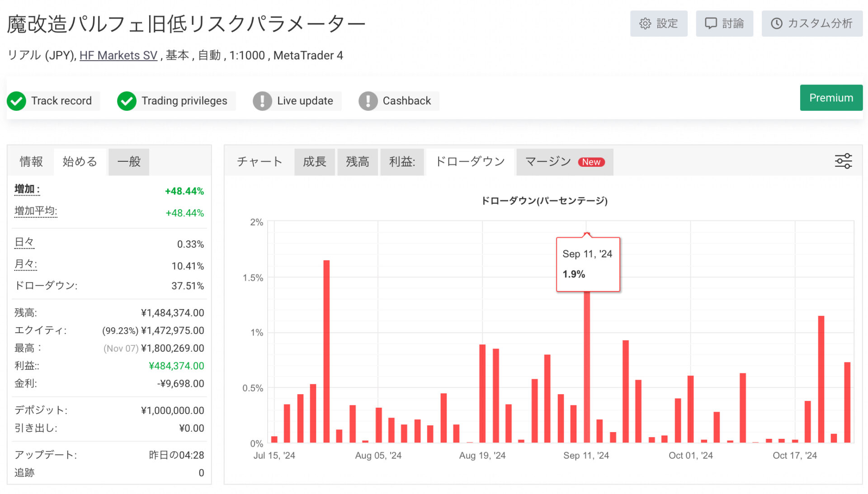
Task: Switch to the 一般 tab
Action: 129,162
